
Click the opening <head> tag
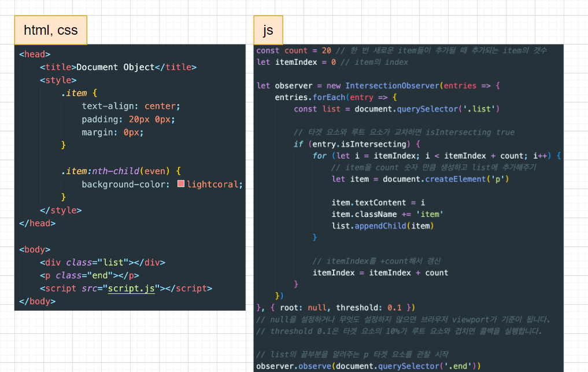[35, 54]
